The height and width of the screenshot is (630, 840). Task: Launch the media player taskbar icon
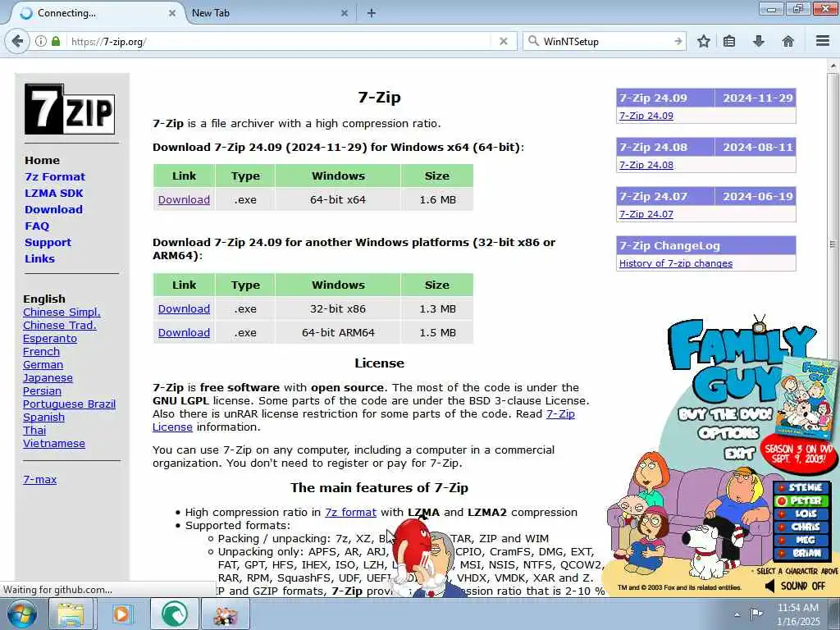point(121,614)
